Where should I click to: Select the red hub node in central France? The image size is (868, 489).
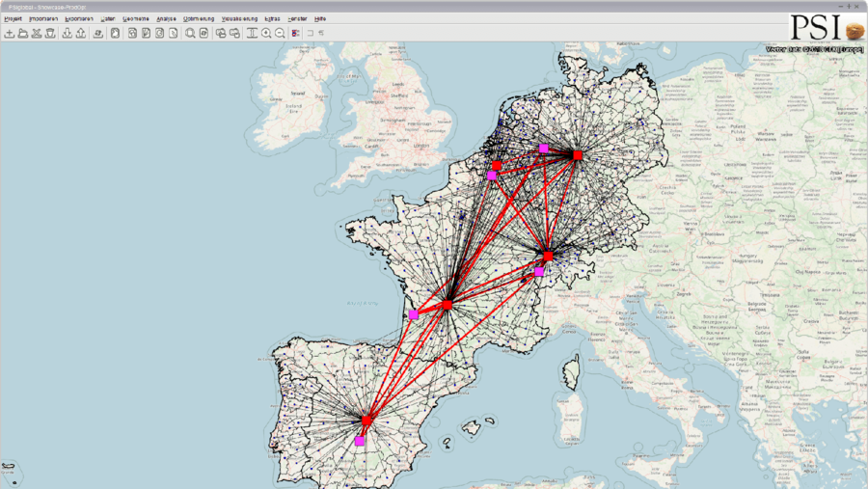(x=447, y=305)
